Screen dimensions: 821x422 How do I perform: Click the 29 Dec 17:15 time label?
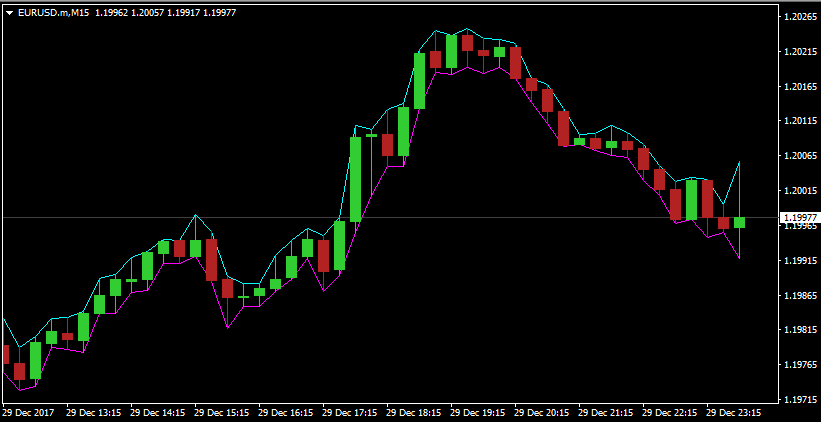pyautogui.click(x=350, y=413)
